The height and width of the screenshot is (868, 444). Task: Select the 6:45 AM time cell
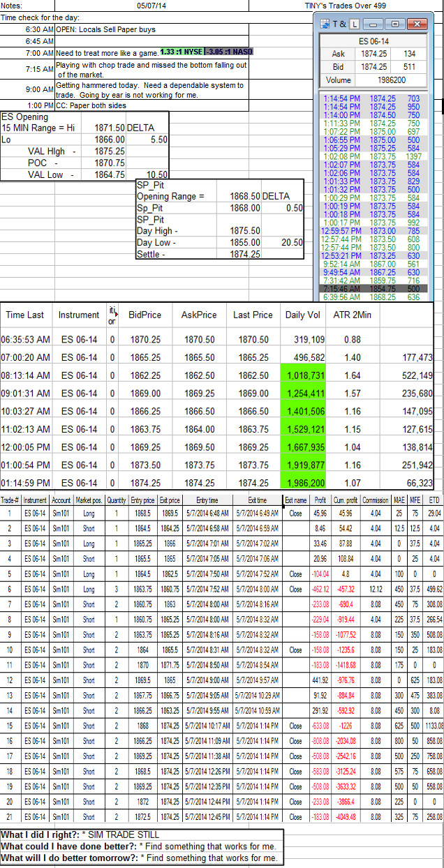pyautogui.click(x=27, y=41)
